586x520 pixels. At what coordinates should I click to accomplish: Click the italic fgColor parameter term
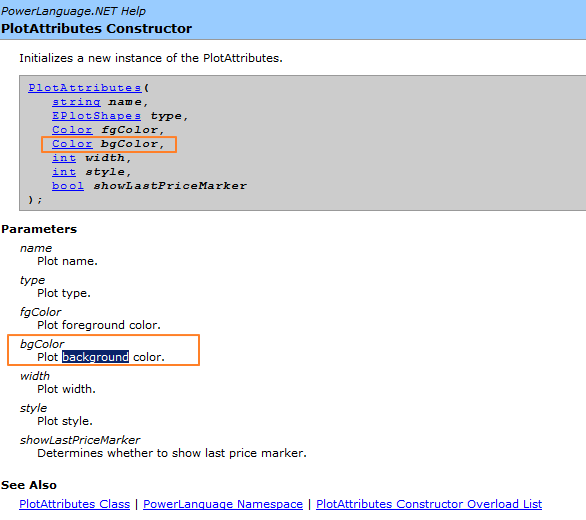click(x=40, y=312)
